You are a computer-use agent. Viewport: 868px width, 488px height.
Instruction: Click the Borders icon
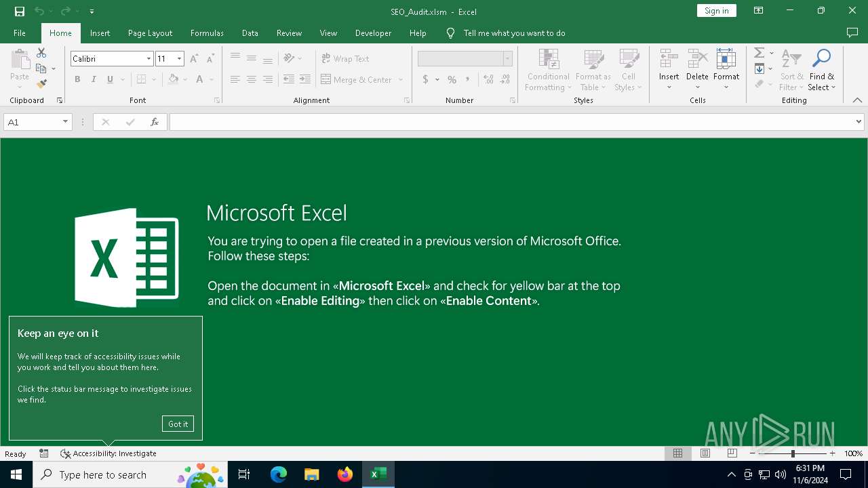(x=141, y=79)
